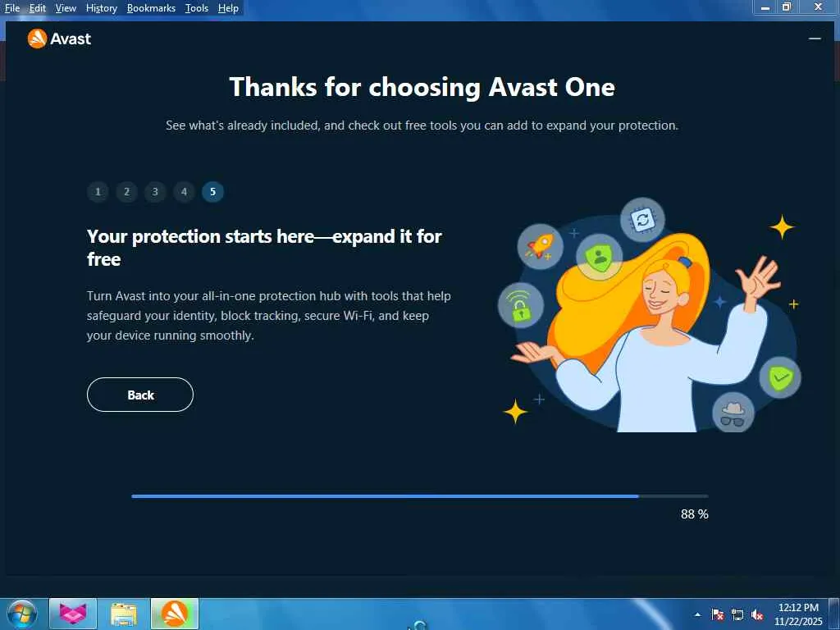
Task: Open the Help menu
Action: point(228,8)
